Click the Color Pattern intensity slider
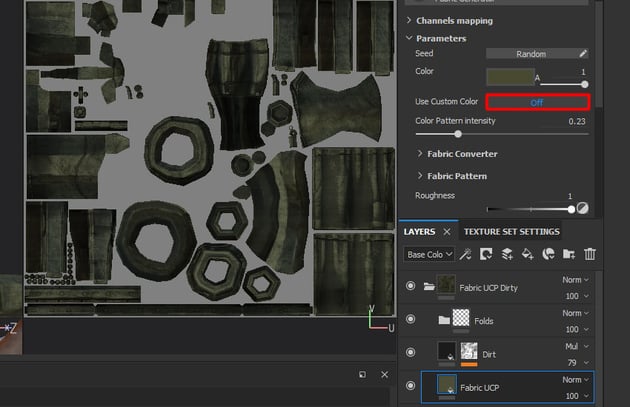 coord(459,133)
